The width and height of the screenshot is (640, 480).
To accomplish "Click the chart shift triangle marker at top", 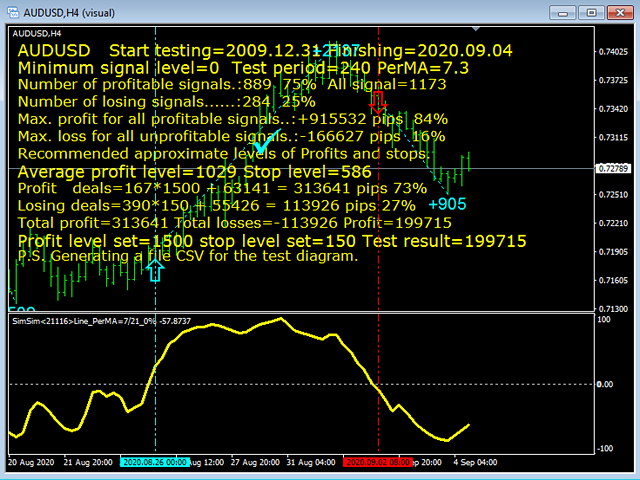I will pos(476,29).
